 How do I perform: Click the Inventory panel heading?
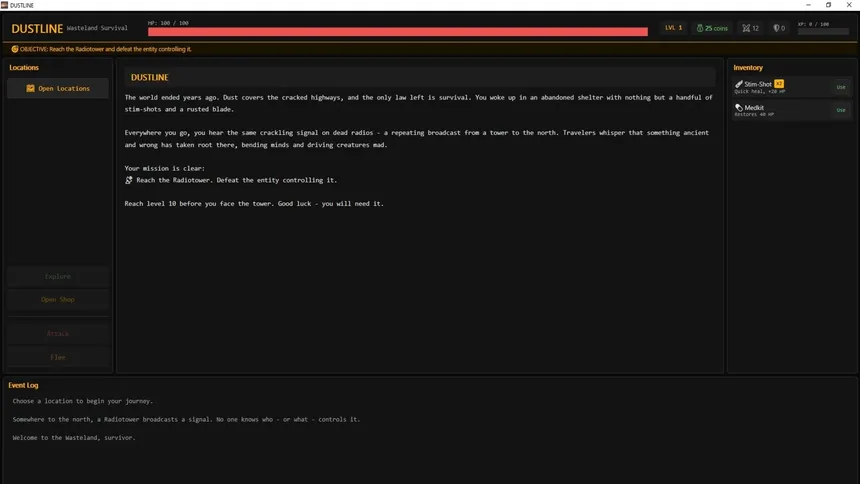click(x=748, y=67)
